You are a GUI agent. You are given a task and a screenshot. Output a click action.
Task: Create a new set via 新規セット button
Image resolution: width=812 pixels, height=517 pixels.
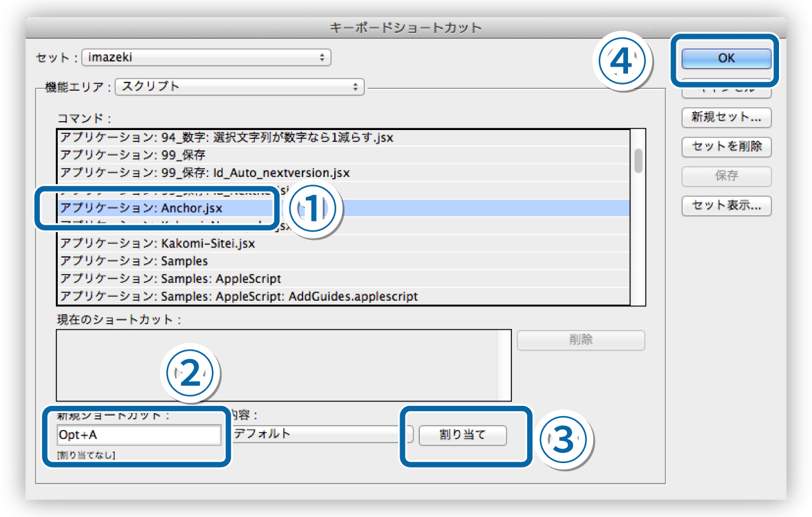[x=725, y=118]
